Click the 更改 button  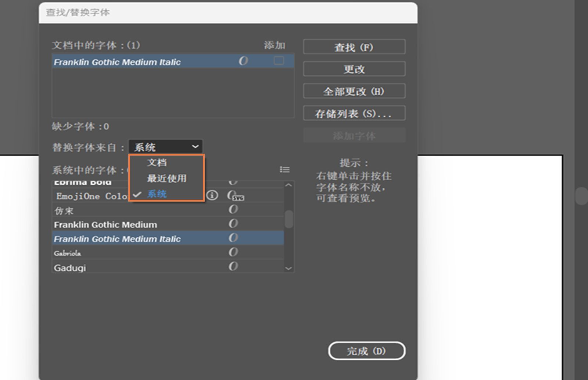[x=354, y=69]
